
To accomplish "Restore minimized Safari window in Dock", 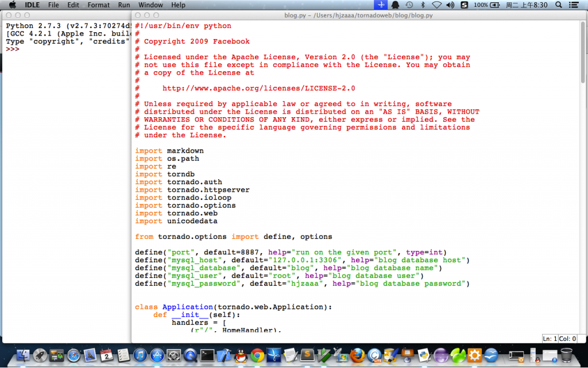I will 550,356.
